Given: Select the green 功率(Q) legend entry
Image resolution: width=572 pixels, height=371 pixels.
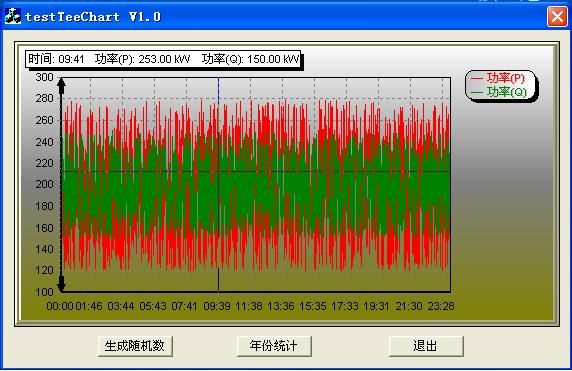Looking at the screenshot, I should pos(499,92).
